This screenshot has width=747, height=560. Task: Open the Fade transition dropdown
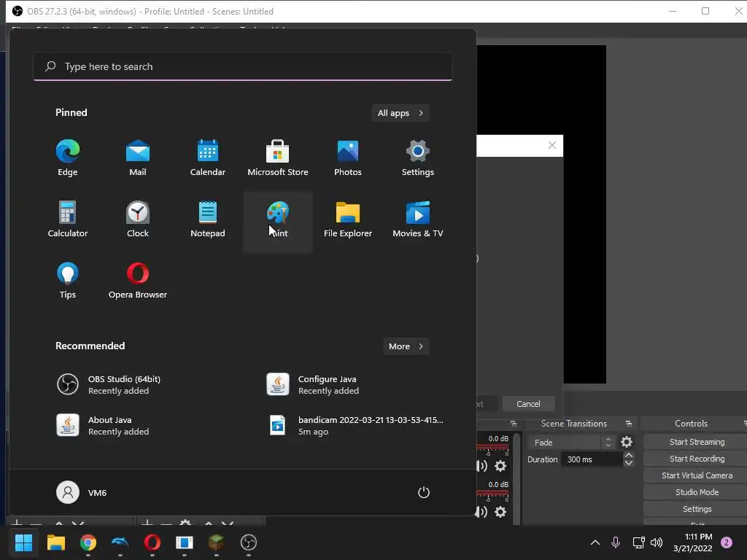point(571,443)
